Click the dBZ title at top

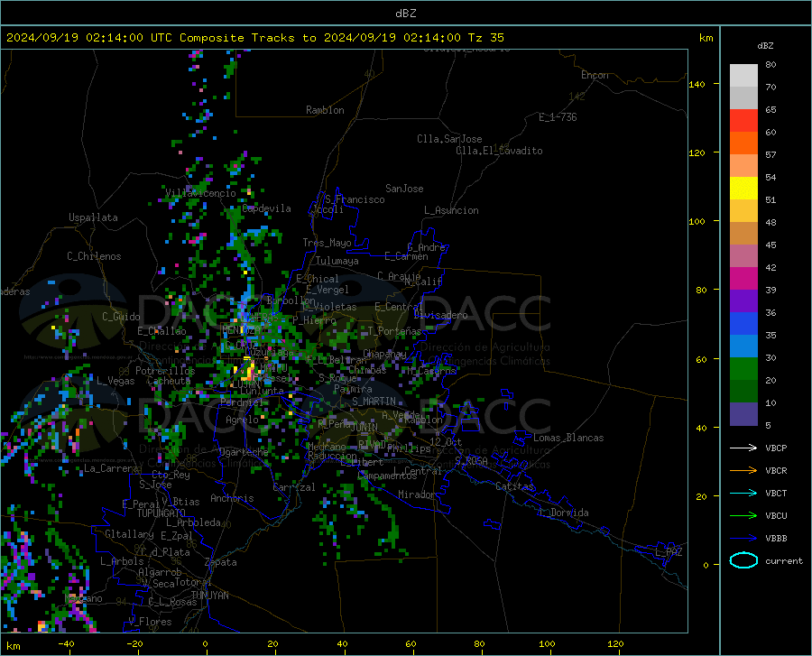pos(405,14)
